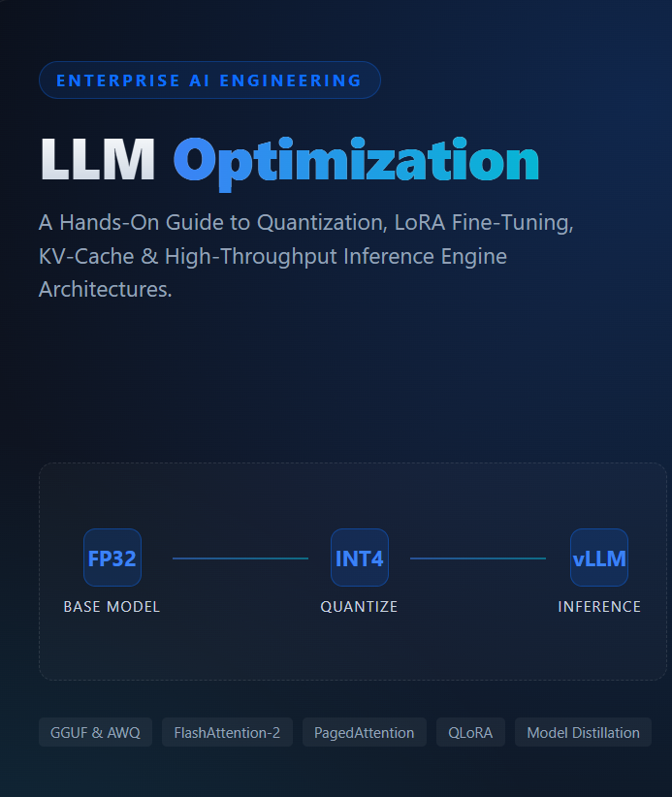
Task: Click the QUANTIZE label text
Action: coord(360,606)
